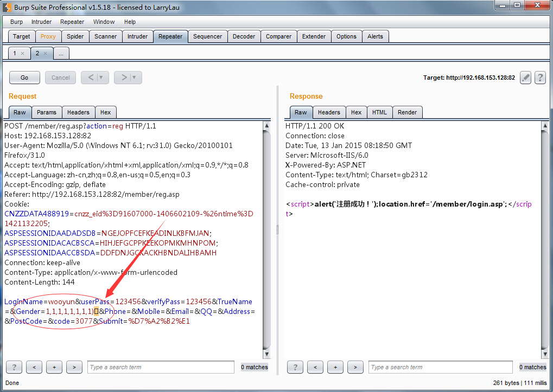Click response pane scrollbar down arrow
Screen dimensions: 553x392
click(545, 354)
